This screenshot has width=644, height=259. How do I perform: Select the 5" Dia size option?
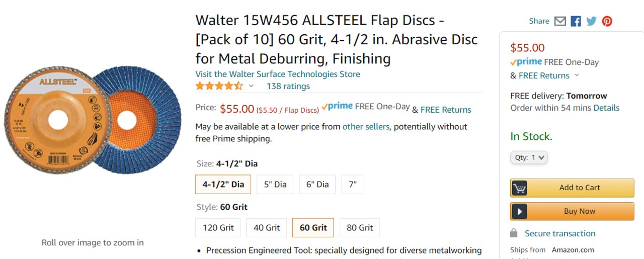click(x=275, y=185)
